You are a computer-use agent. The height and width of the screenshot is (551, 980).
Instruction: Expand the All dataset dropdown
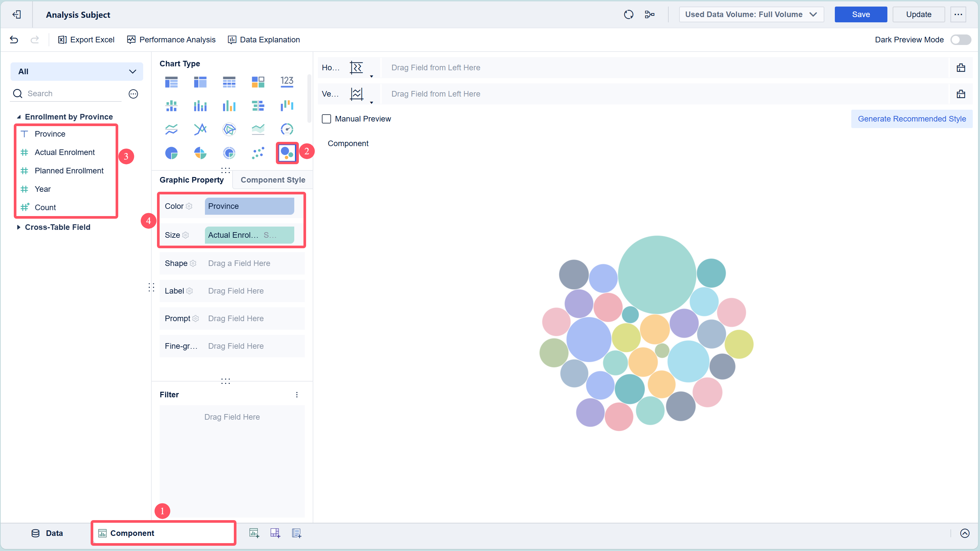click(x=77, y=72)
